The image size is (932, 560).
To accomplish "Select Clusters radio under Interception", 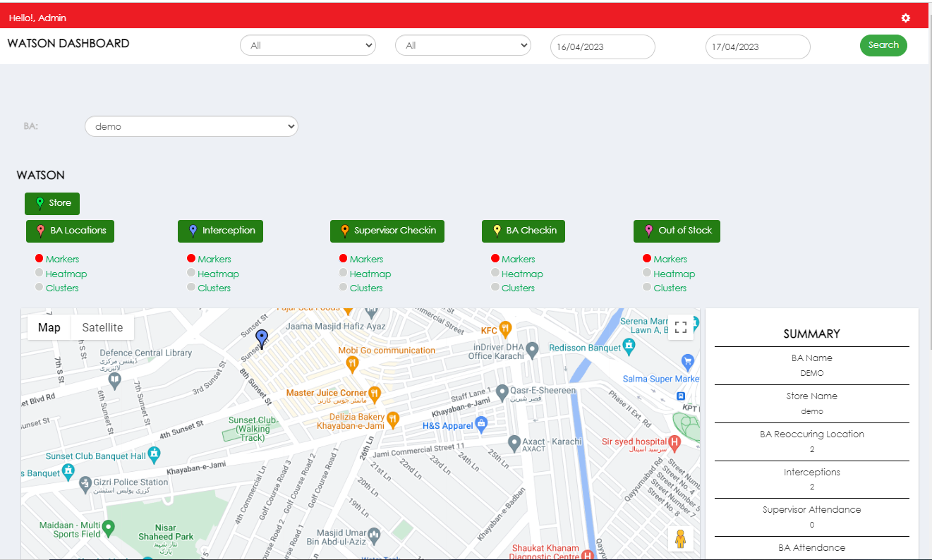I will click(191, 287).
